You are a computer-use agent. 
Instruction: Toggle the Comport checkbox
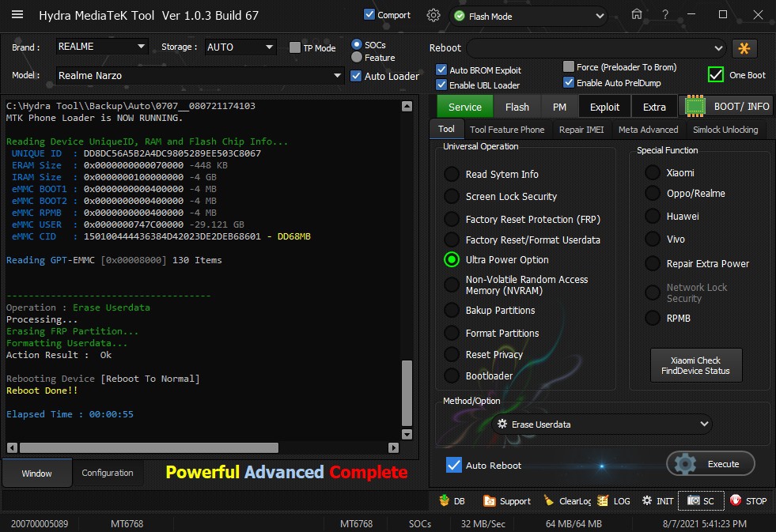[369, 14]
